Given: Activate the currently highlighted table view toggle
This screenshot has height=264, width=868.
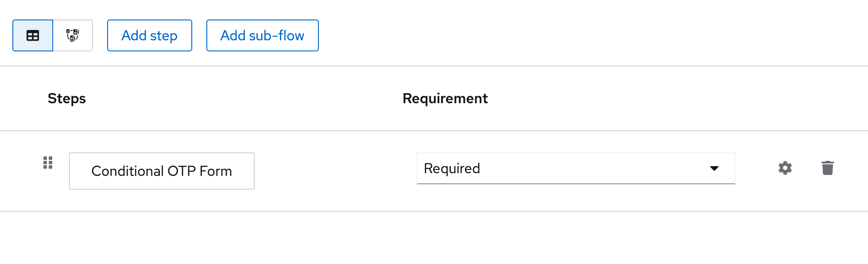Looking at the screenshot, I should tap(33, 35).
